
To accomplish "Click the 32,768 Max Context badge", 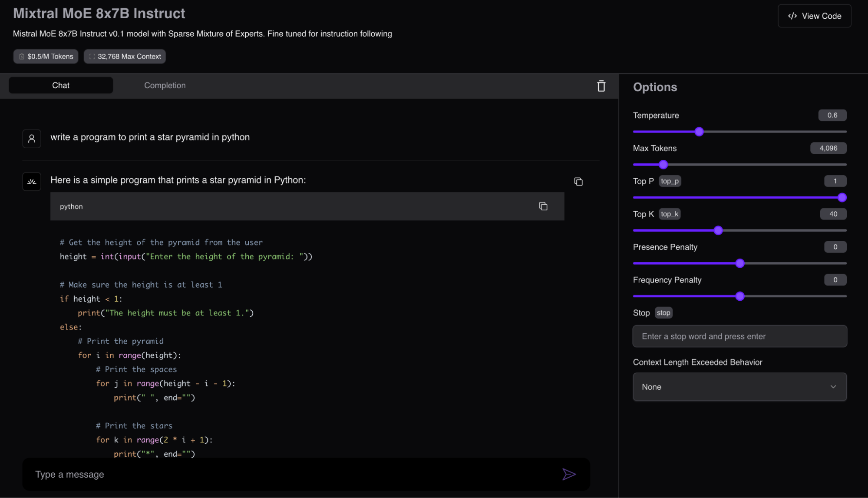I will 125,56.
